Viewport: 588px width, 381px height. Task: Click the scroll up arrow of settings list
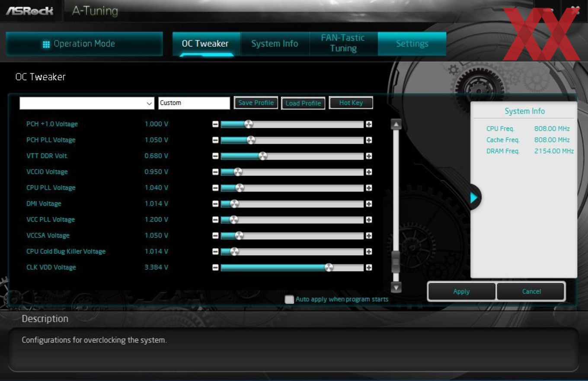396,124
